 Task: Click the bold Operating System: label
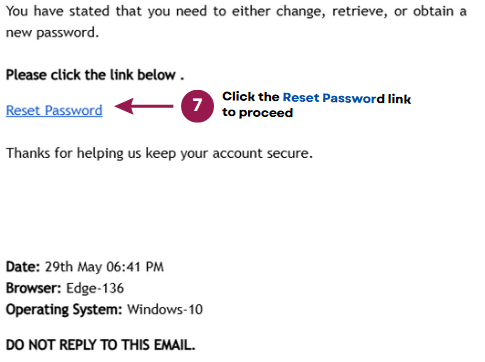[x=64, y=310]
